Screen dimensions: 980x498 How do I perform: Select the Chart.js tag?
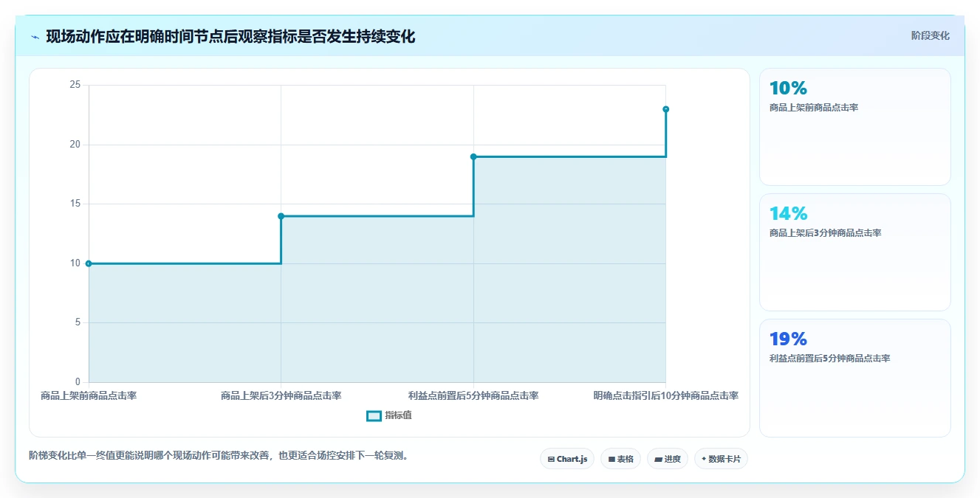(567, 459)
